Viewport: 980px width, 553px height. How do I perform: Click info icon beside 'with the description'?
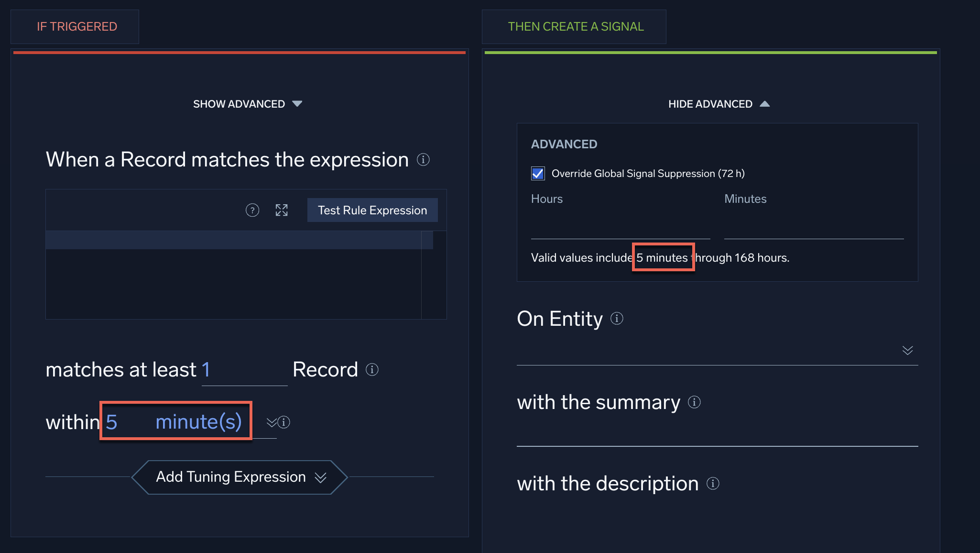713,484
